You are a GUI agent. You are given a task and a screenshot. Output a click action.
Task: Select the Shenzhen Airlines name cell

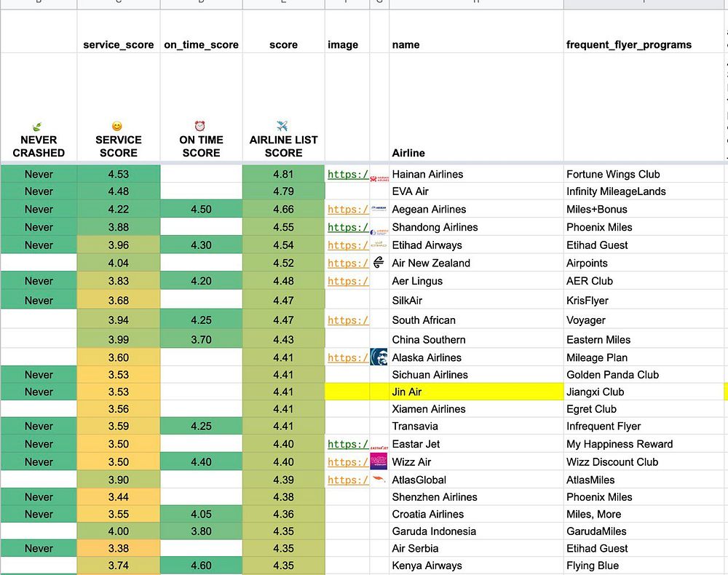coord(476,497)
